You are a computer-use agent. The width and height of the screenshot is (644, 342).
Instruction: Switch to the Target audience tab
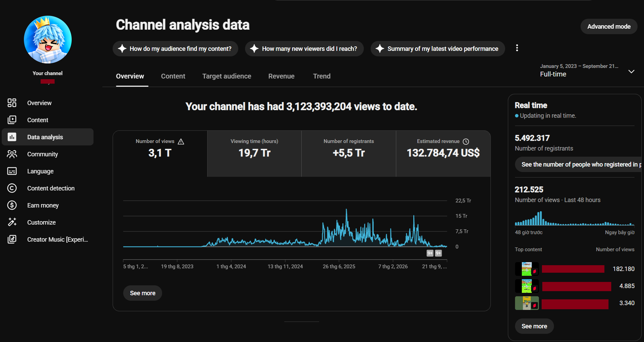[x=227, y=76]
